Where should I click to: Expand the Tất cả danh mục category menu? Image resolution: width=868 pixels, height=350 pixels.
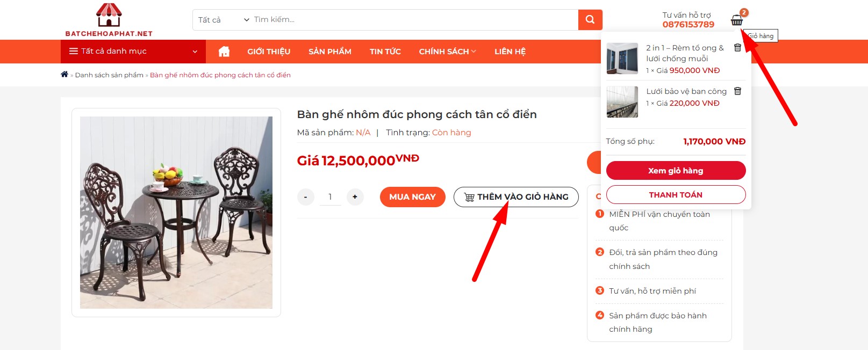[x=133, y=52]
